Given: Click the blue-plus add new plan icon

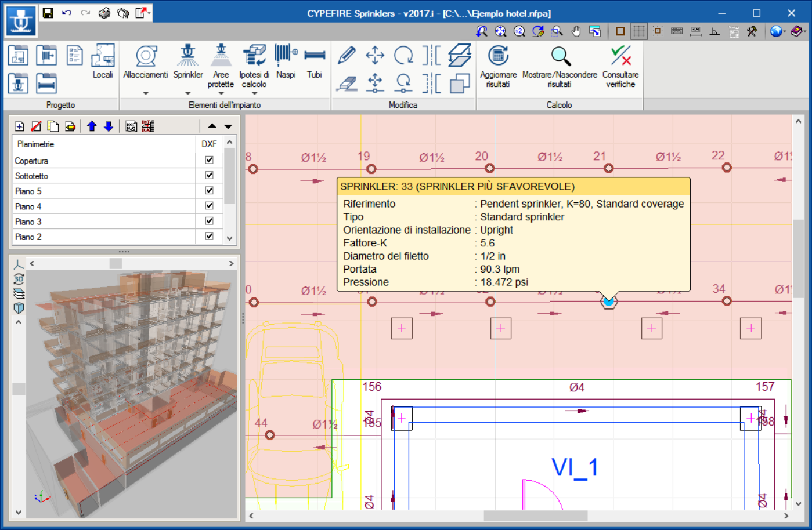Looking at the screenshot, I should click(x=20, y=126).
